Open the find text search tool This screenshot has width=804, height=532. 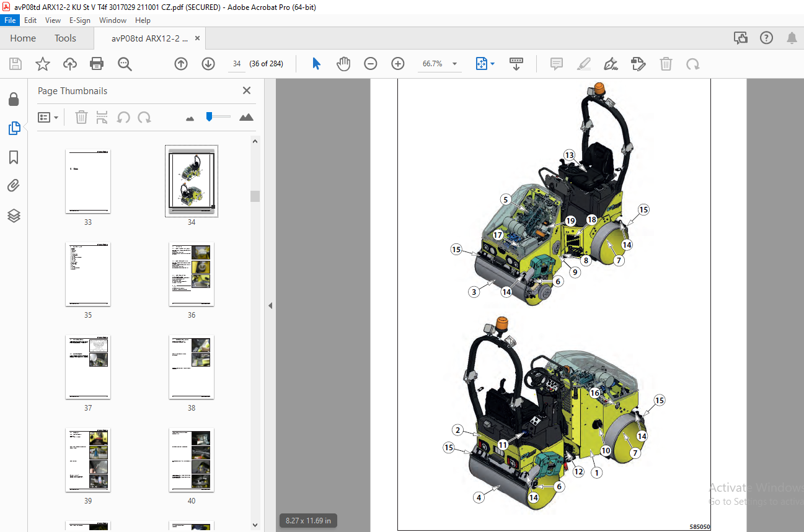coord(125,64)
